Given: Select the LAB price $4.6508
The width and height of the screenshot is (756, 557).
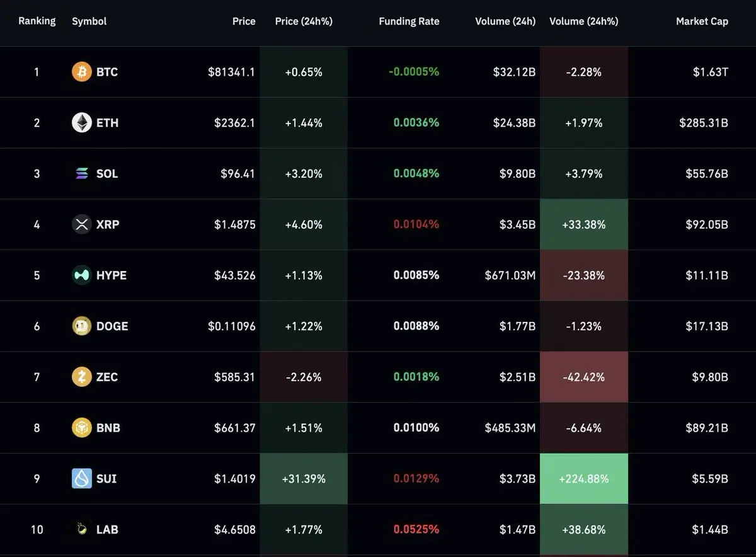Looking at the screenshot, I should click(x=235, y=529).
